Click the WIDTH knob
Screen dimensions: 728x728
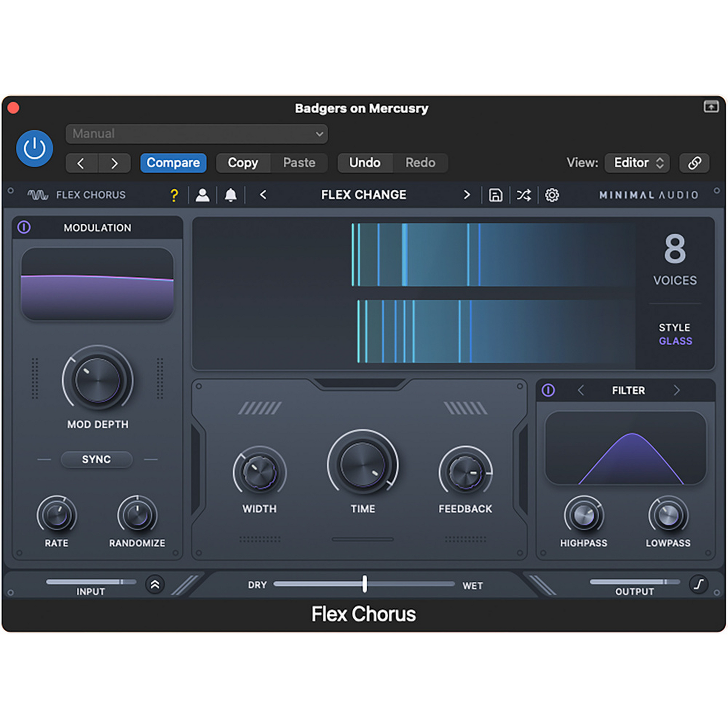pos(260,472)
